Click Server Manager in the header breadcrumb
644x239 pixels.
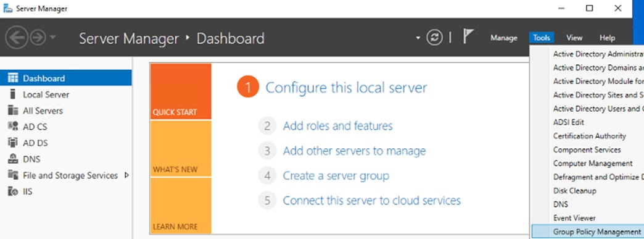pyautogui.click(x=129, y=38)
